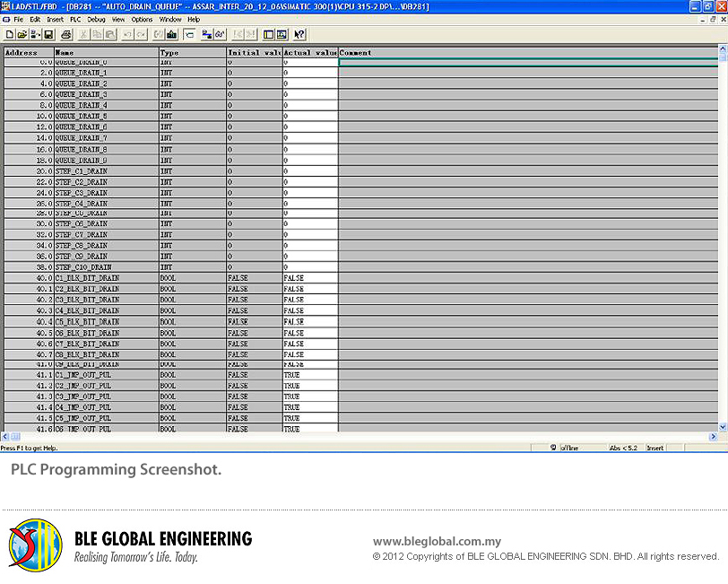Select the STEP_C1_DRAIN row name
Screen dimensions: 728x584
pyautogui.click(x=82, y=170)
